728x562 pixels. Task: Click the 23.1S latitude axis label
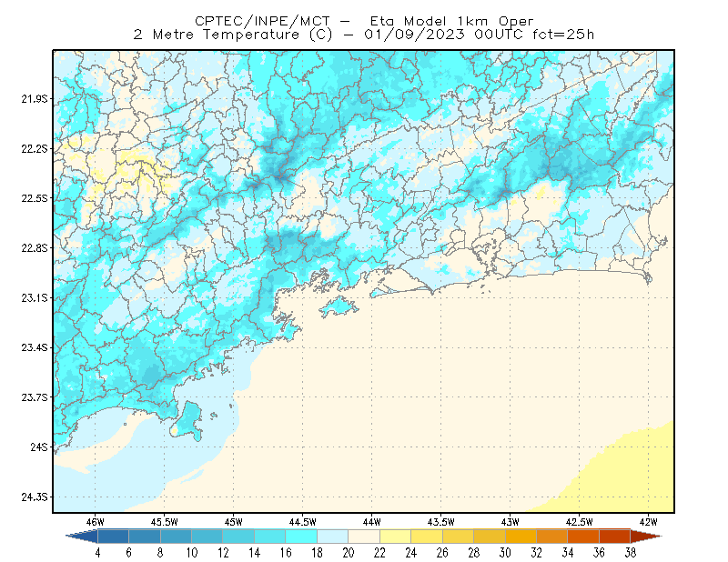(x=35, y=297)
